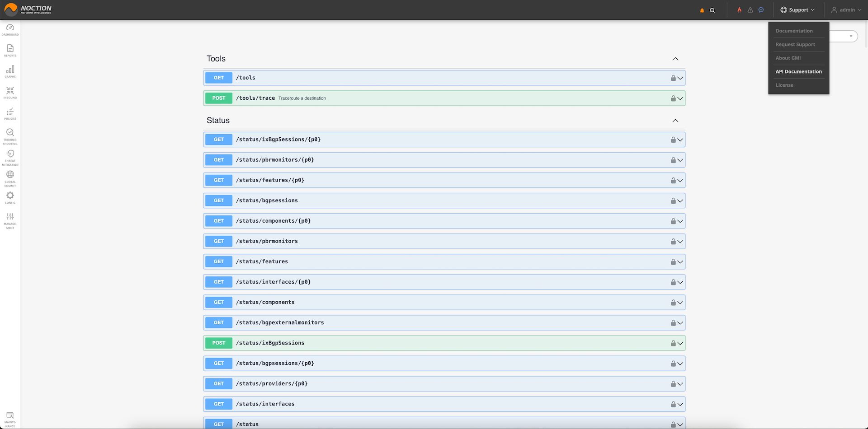Open the Threat Mitigation sidebar icon

(10, 158)
